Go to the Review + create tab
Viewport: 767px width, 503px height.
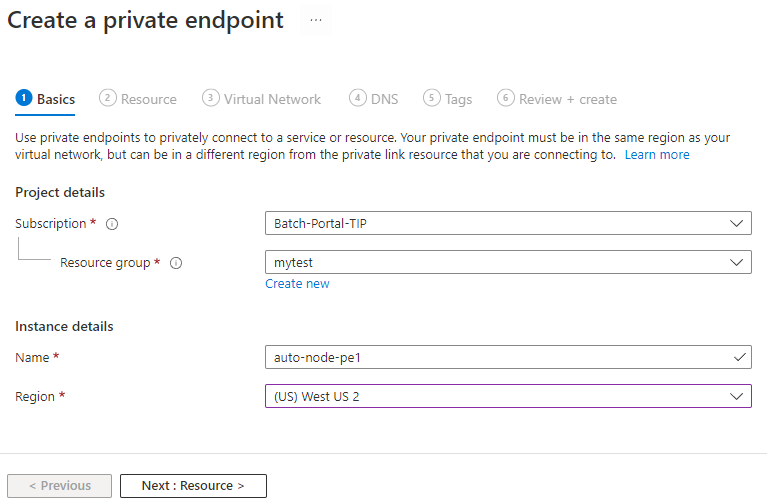[x=567, y=99]
